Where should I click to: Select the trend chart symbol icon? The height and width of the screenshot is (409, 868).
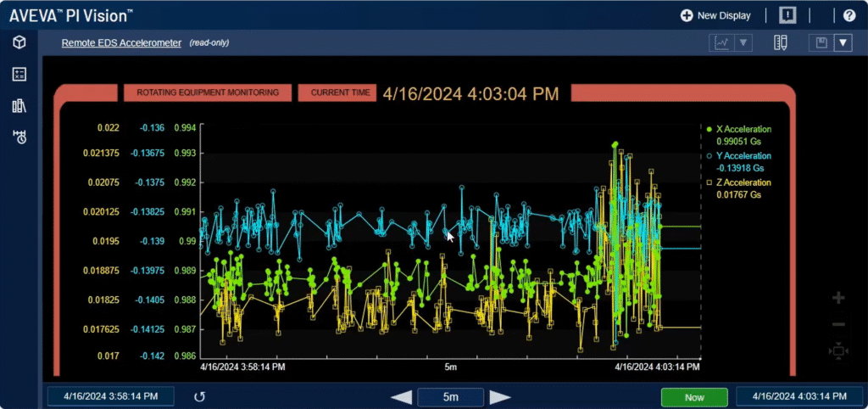tap(721, 42)
